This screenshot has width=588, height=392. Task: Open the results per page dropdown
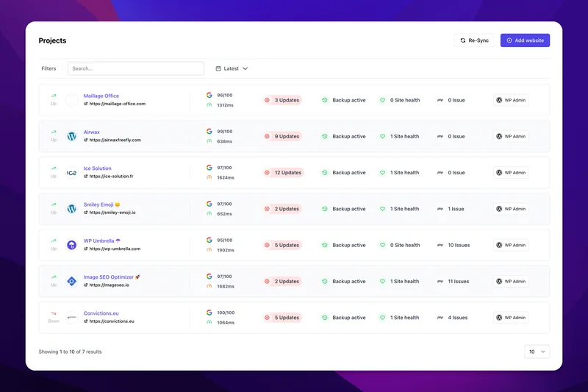tap(537, 352)
